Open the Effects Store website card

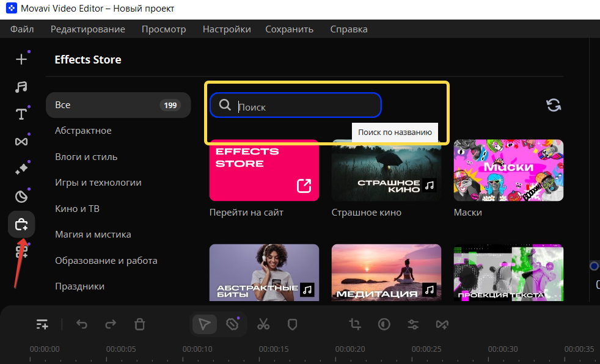pos(264,170)
